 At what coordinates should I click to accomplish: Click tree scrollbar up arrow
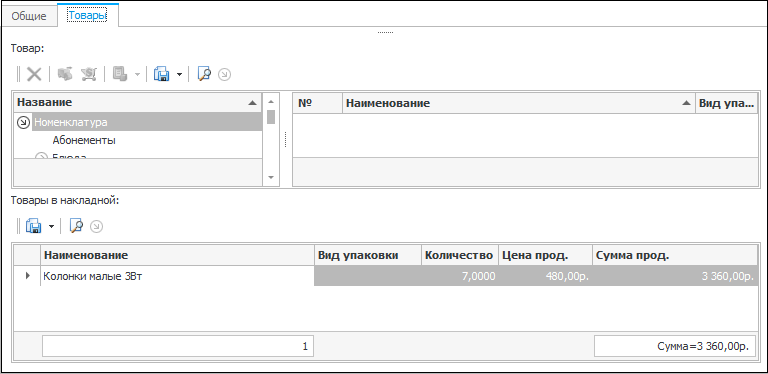(x=271, y=102)
